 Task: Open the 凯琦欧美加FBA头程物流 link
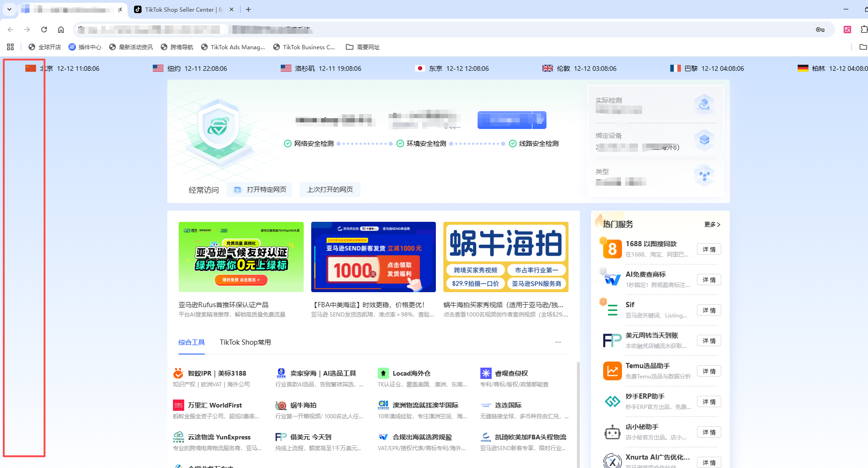(531, 437)
